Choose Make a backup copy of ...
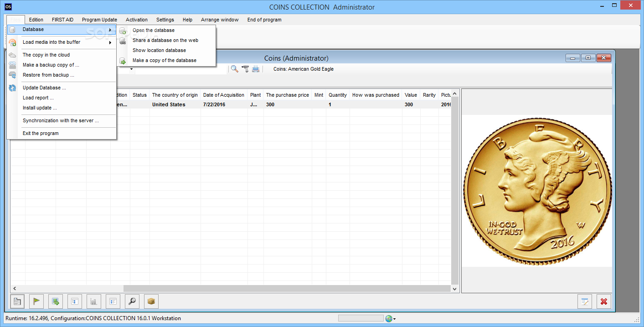This screenshot has height=327, width=644. coord(51,65)
